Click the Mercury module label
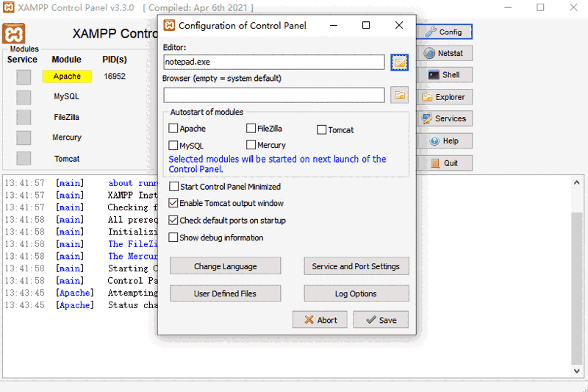This screenshot has width=588, height=392. click(67, 138)
